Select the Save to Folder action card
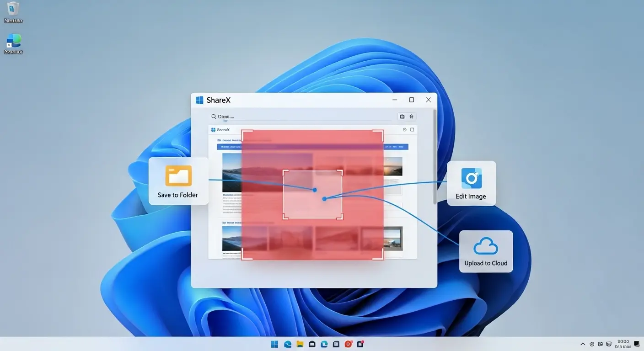Viewport: 644px width, 351px height. point(177,181)
